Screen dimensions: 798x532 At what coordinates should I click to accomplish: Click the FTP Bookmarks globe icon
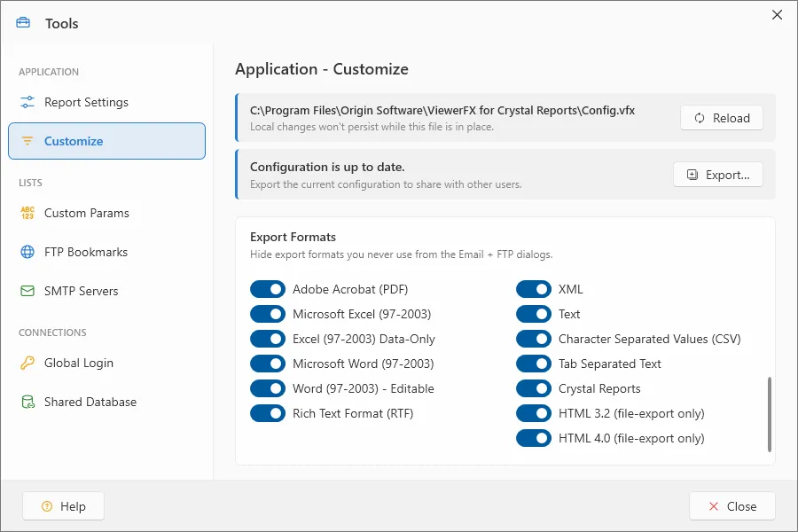[27, 252]
